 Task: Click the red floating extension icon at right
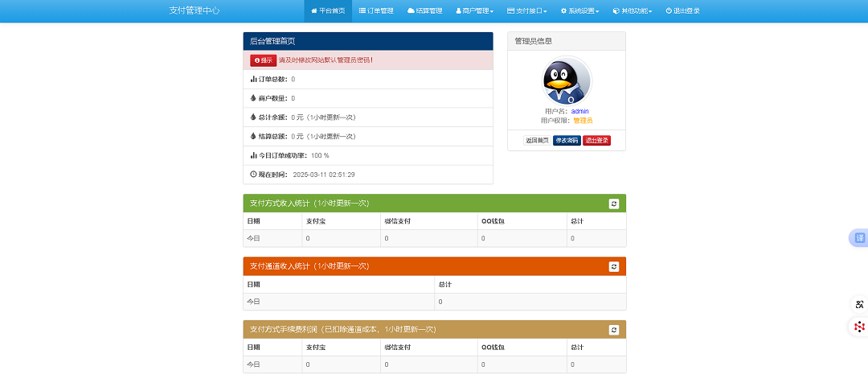tap(859, 327)
